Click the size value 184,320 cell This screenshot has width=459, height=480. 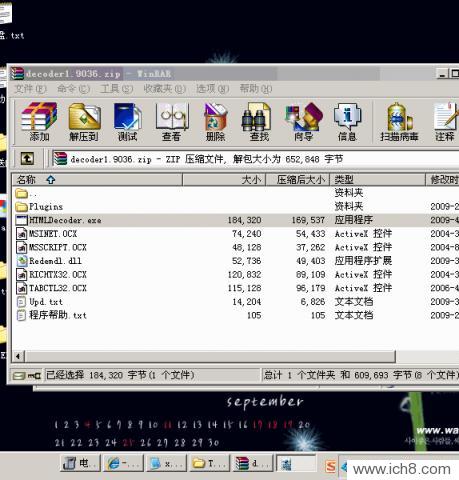pyautogui.click(x=244, y=220)
